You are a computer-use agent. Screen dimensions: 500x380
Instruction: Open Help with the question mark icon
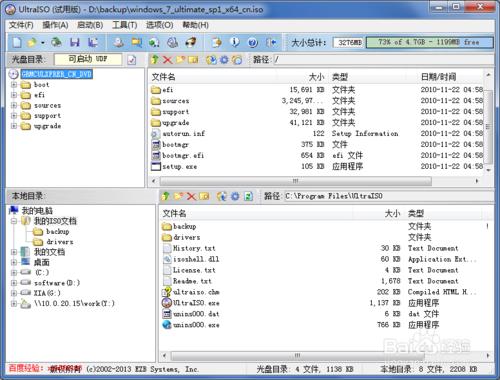click(x=253, y=42)
